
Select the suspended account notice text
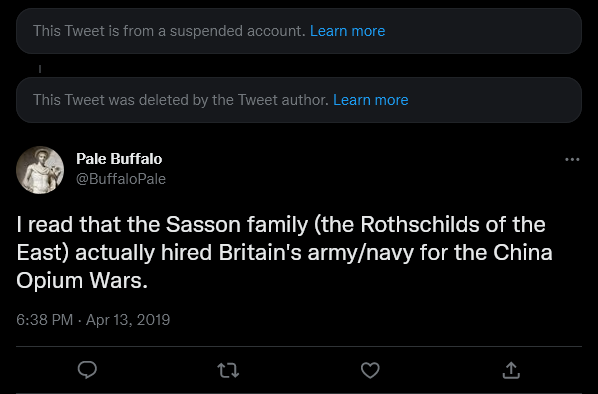click(x=169, y=31)
